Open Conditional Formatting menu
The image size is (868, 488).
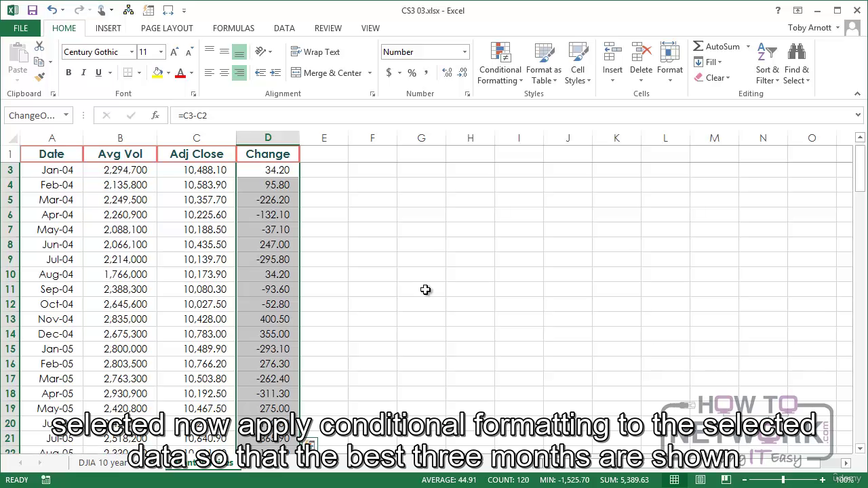pos(500,64)
